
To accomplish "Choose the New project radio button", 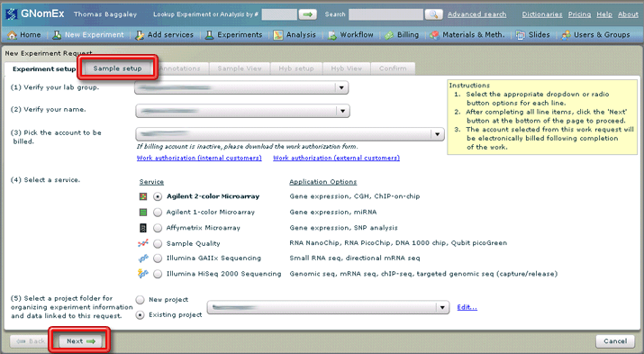I will coord(140,300).
